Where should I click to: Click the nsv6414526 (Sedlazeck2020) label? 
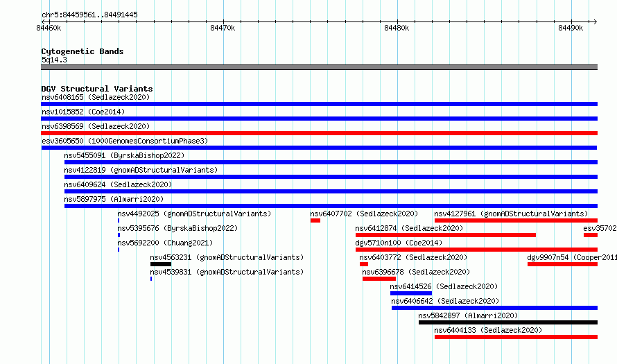(444, 286)
